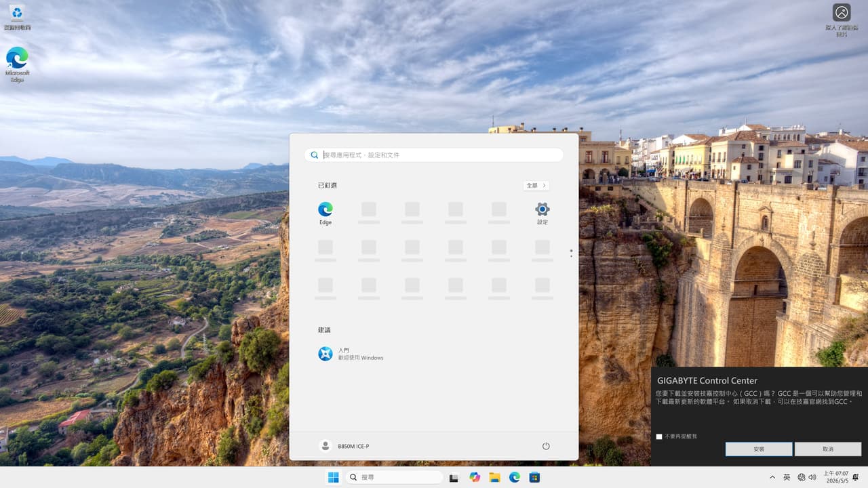Click the Install (安裝) button for GCC
Image resolution: width=868 pixels, height=488 pixels.
tap(759, 449)
